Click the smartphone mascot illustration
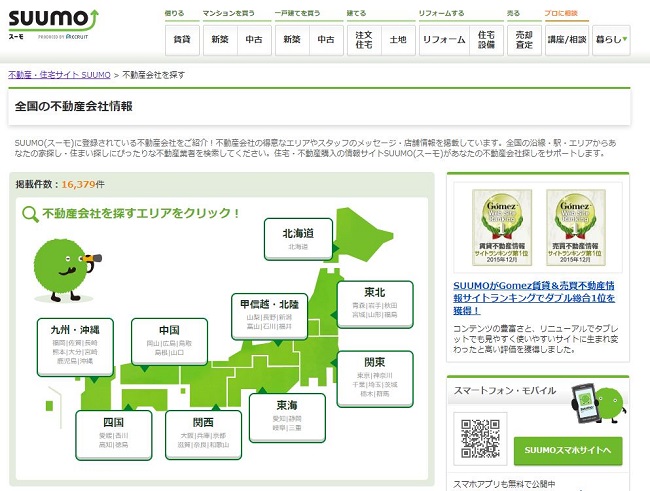This screenshot has width=650, height=491. [x=599, y=403]
